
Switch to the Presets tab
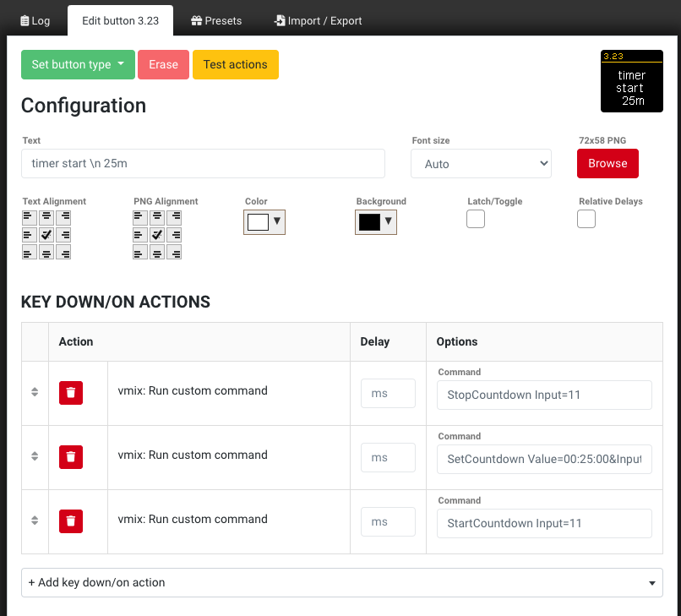[215, 20]
